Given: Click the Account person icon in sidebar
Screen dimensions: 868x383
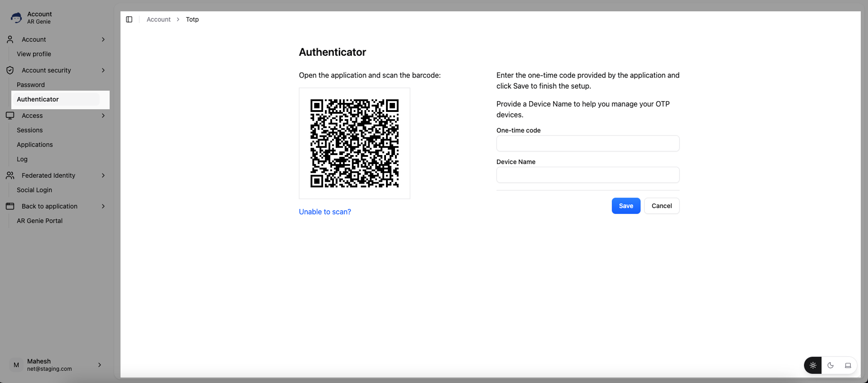Looking at the screenshot, I should 10,39.
